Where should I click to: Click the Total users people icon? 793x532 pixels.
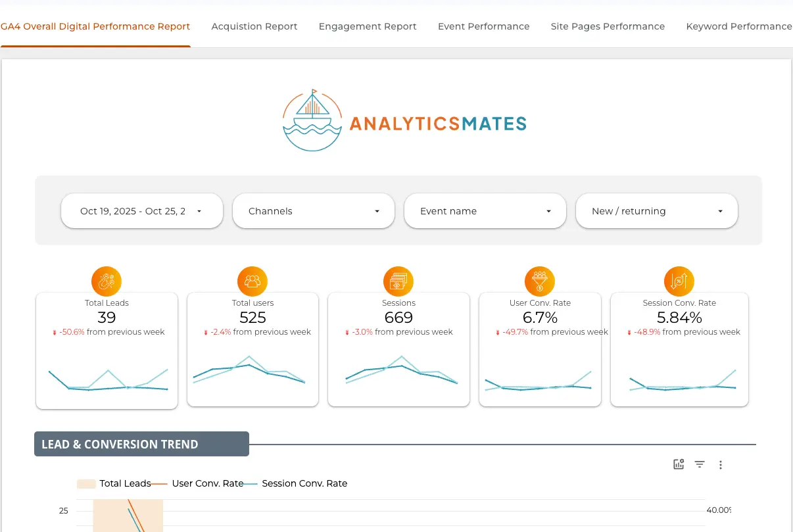click(x=252, y=281)
